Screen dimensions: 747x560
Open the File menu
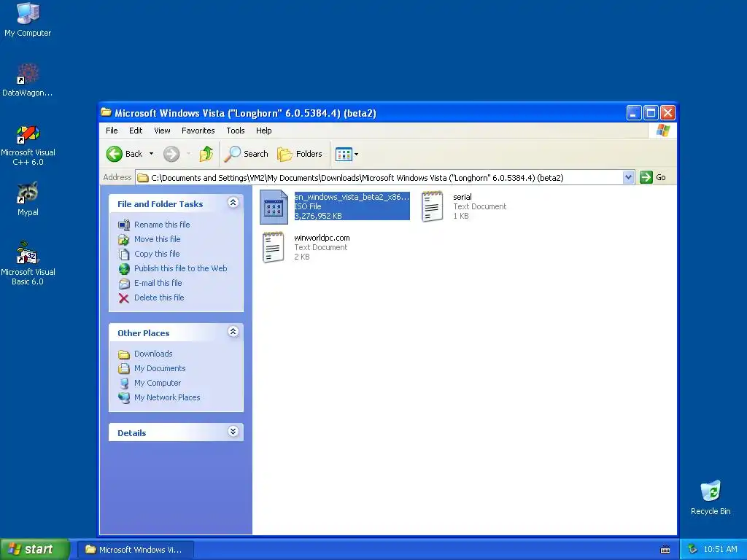tap(112, 131)
